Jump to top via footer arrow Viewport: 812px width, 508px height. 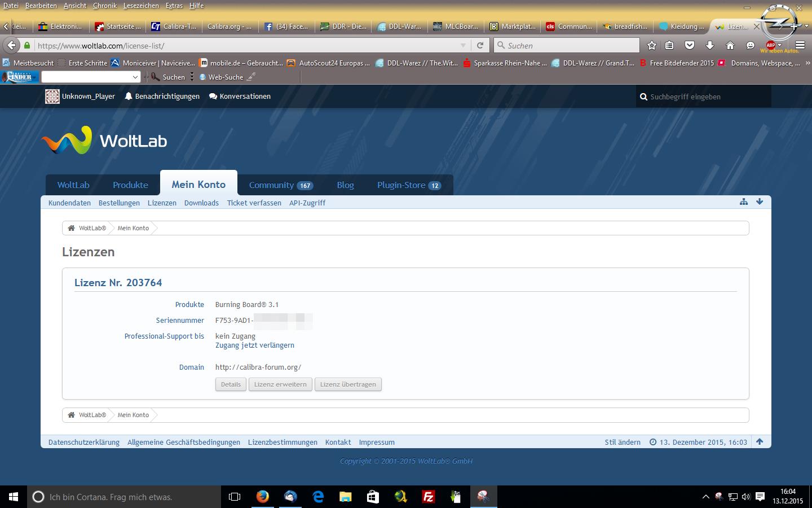point(760,442)
